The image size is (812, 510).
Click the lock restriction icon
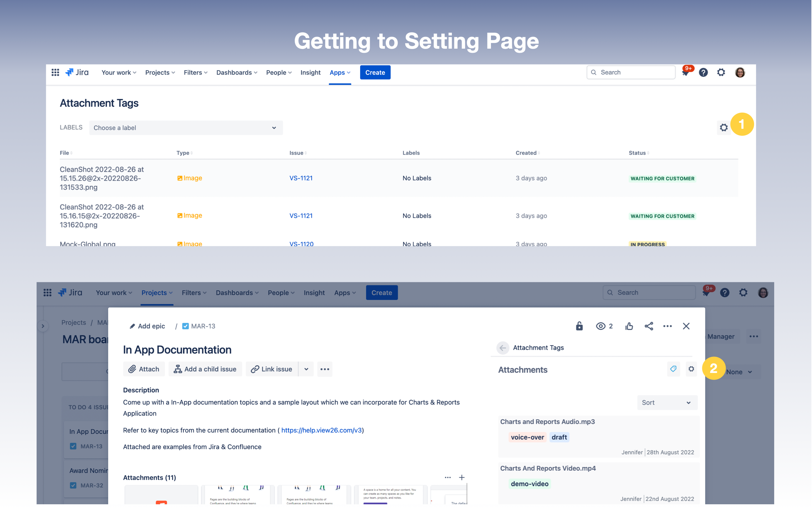click(579, 326)
